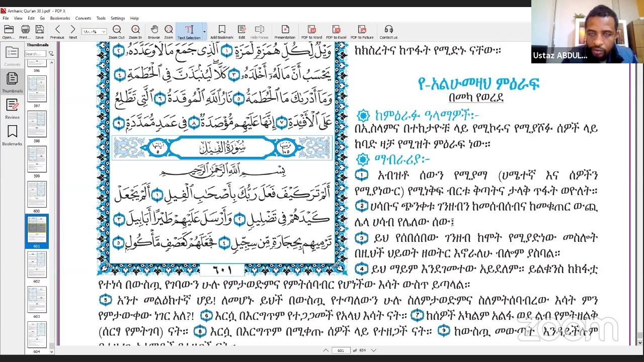Expand the Text Selection tool dropdown arrow
Image resolution: width=644 pixels, height=362 pixels.
204,31
